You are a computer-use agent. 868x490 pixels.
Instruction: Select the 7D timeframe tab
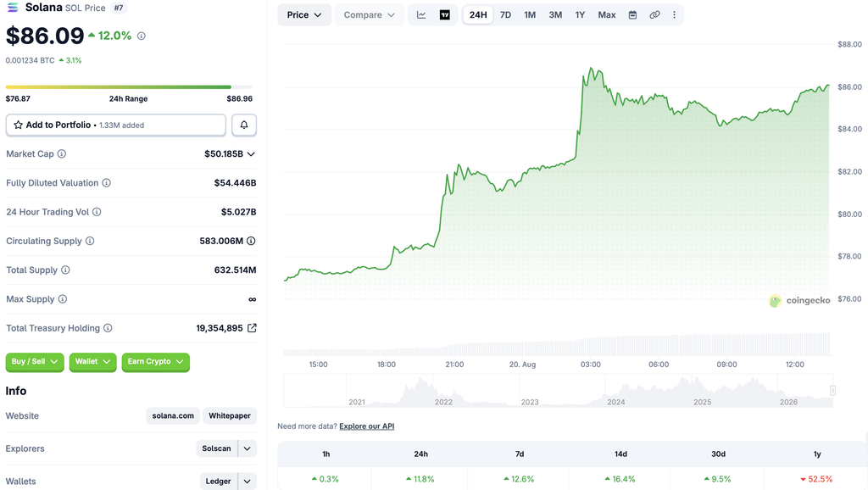(x=505, y=15)
